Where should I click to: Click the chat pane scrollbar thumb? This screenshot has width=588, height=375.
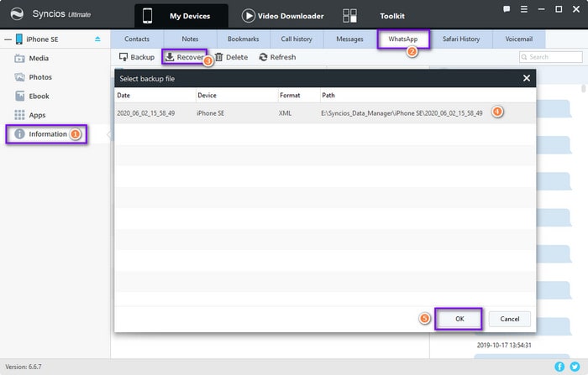point(583,88)
